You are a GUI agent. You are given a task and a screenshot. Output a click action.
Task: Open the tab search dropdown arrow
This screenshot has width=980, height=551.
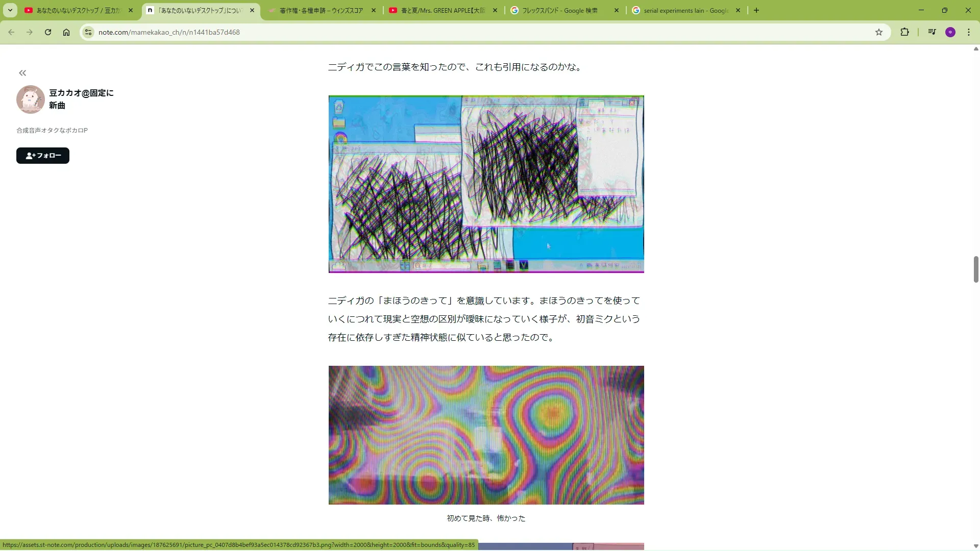click(10, 10)
